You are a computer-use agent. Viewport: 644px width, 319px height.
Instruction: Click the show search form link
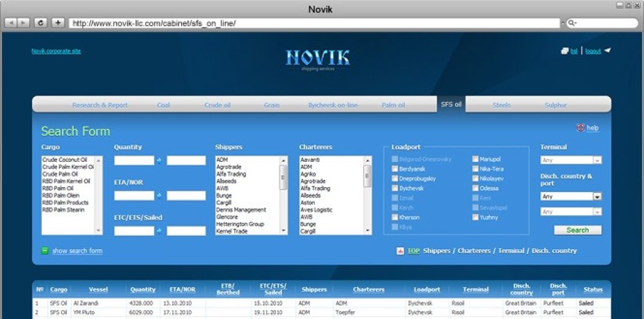(x=77, y=251)
